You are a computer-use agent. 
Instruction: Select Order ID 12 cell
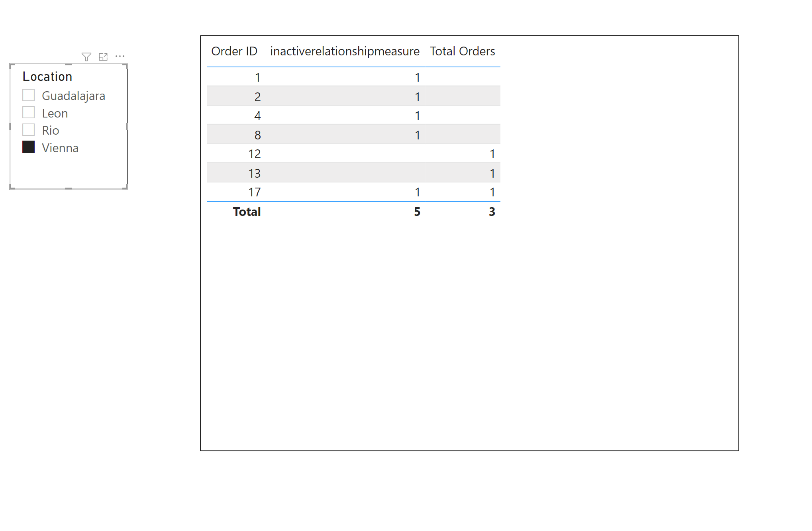(x=255, y=154)
